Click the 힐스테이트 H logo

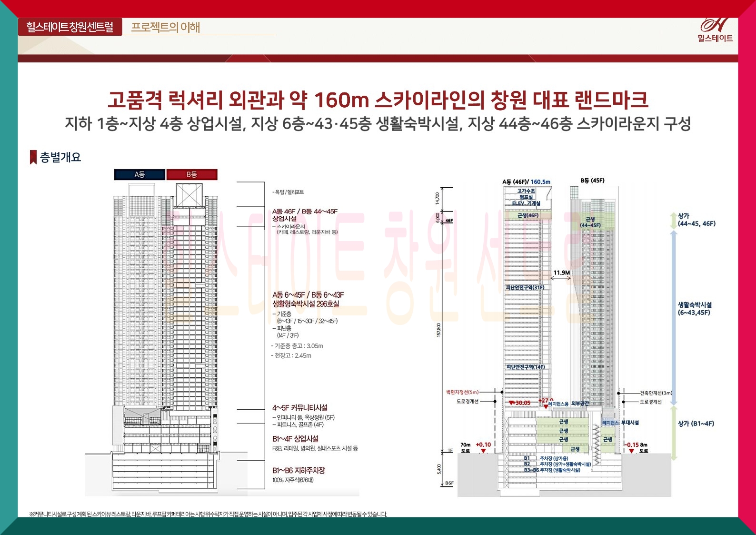(715, 30)
